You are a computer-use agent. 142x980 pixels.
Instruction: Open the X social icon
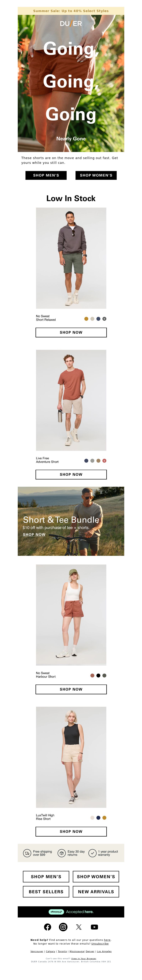79,927
